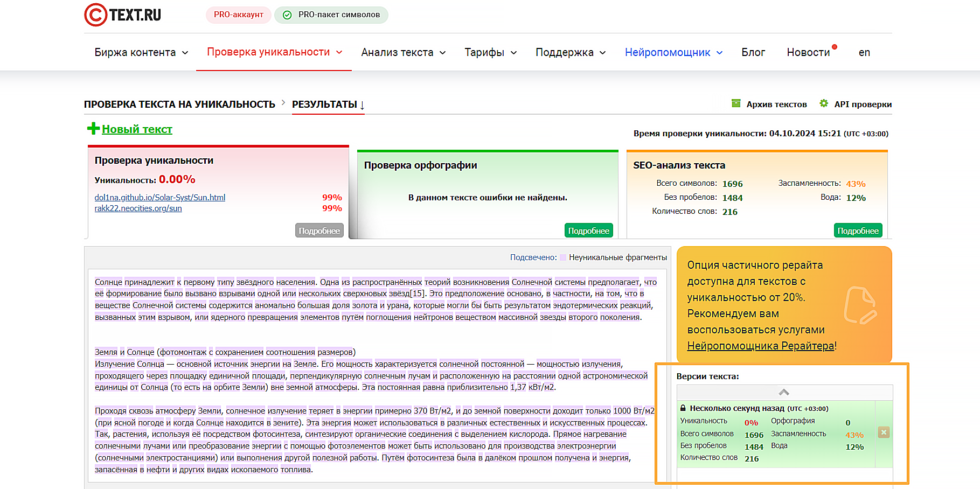Collapse the text versions list with the up chevron

coord(784,392)
